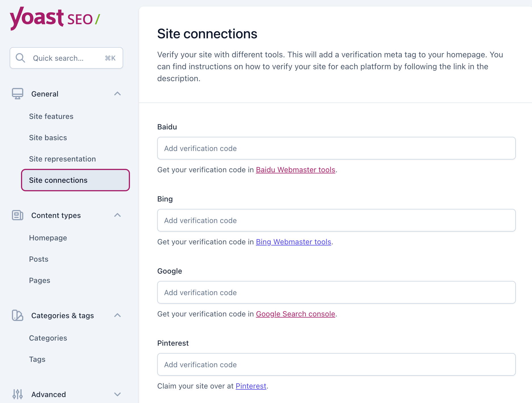The height and width of the screenshot is (403, 532).
Task: Click the Baidu verification code field
Action: tap(336, 148)
